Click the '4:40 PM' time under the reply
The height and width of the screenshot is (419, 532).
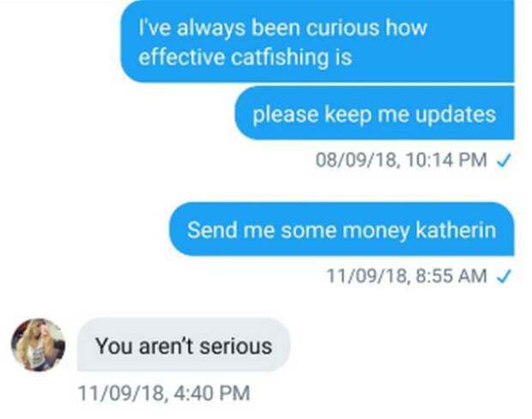tap(212, 393)
